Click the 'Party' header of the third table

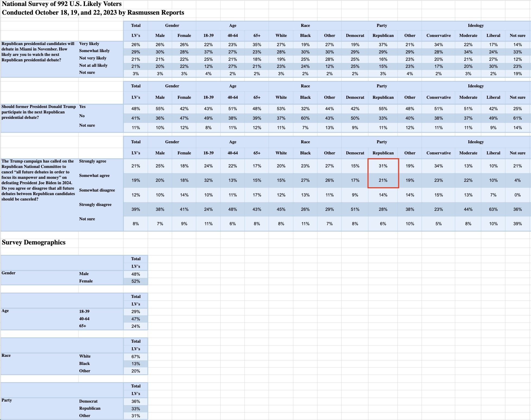pos(382,142)
